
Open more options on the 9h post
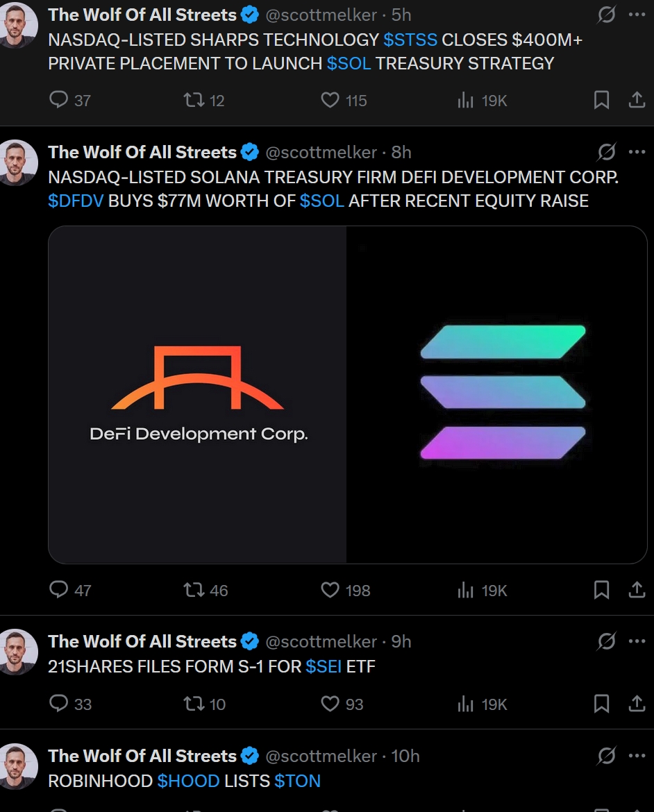pyautogui.click(x=637, y=641)
